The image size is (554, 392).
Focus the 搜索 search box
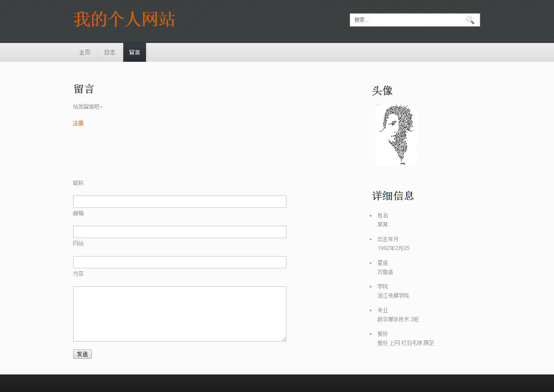click(x=406, y=20)
